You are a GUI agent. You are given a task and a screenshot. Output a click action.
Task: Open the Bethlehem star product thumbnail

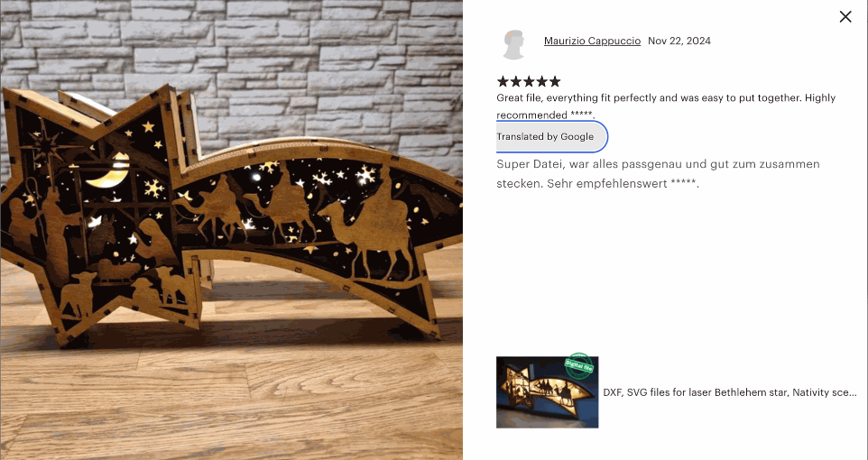547,392
